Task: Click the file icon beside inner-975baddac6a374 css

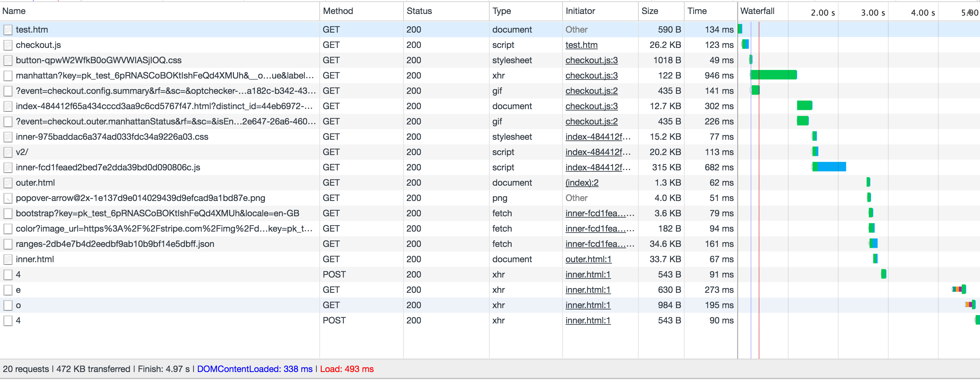Action: (x=8, y=137)
